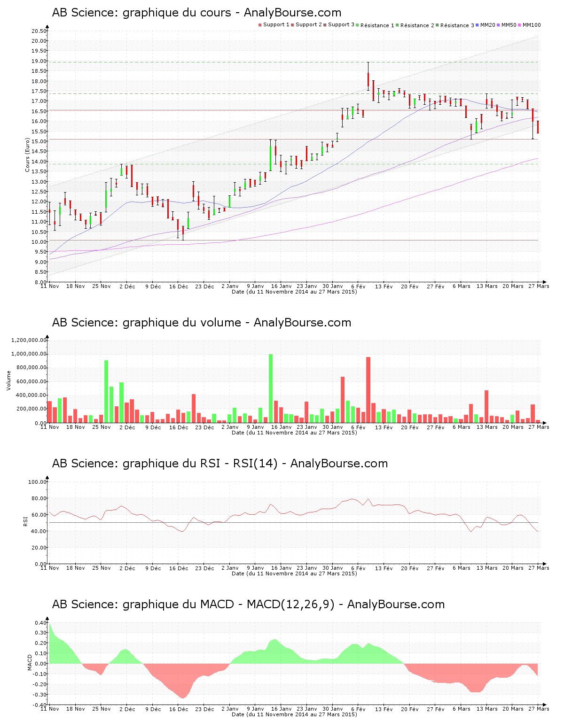Click the '8.00' value on the price axis
564x728 pixels.
40,282
